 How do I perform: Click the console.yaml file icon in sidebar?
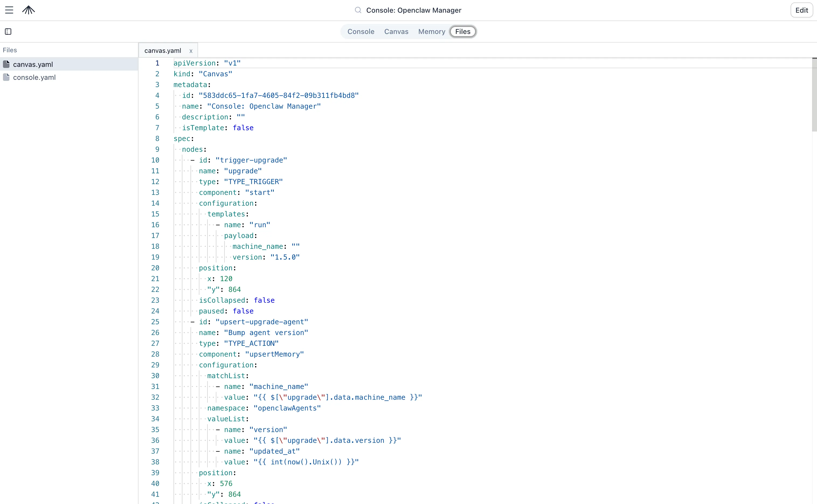(x=6, y=77)
